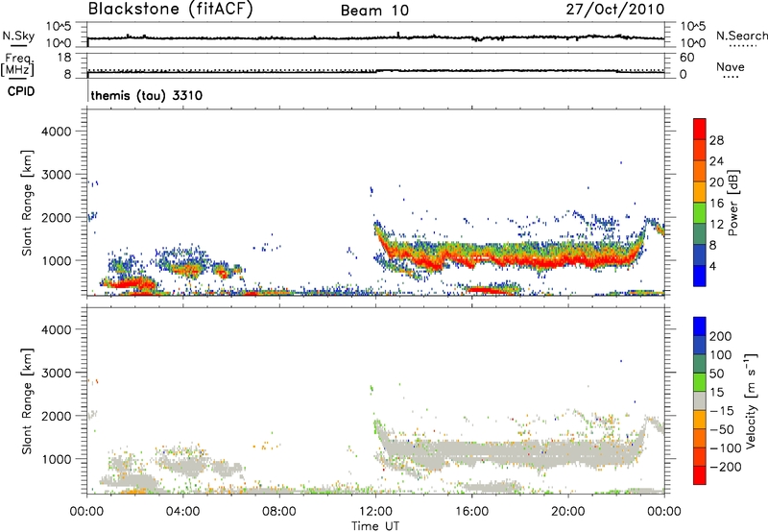
Task: Click the title "Blackstone (fitACF)"
Action: pyautogui.click(x=171, y=9)
